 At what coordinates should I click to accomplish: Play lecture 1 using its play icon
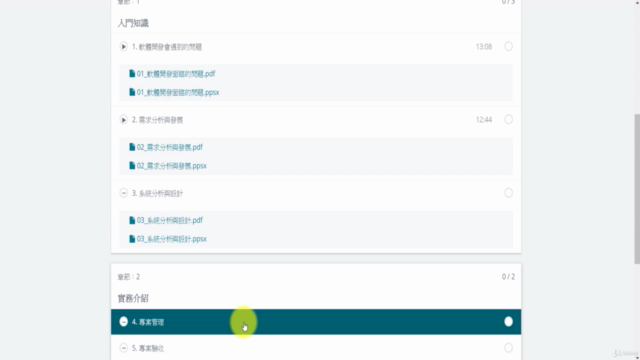click(123, 47)
